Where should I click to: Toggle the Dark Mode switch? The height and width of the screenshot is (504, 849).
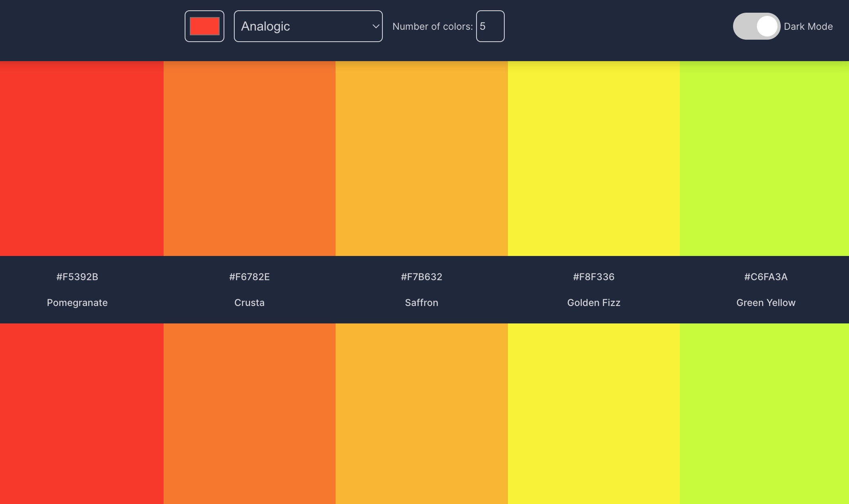[x=756, y=26]
